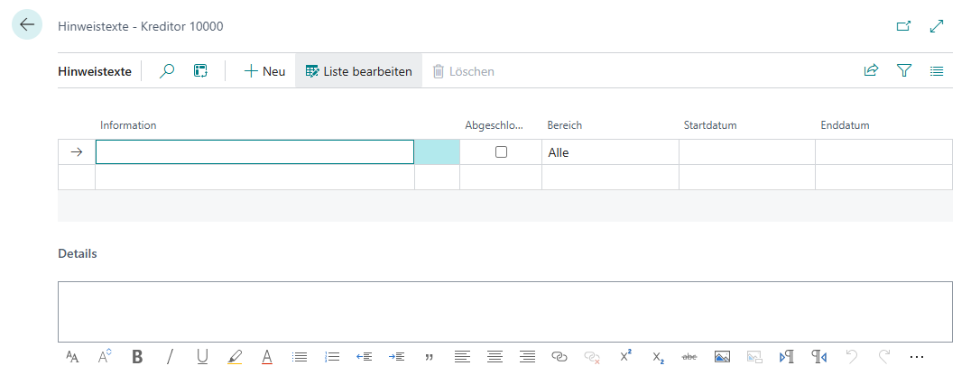Open the page in a new window

click(903, 26)
